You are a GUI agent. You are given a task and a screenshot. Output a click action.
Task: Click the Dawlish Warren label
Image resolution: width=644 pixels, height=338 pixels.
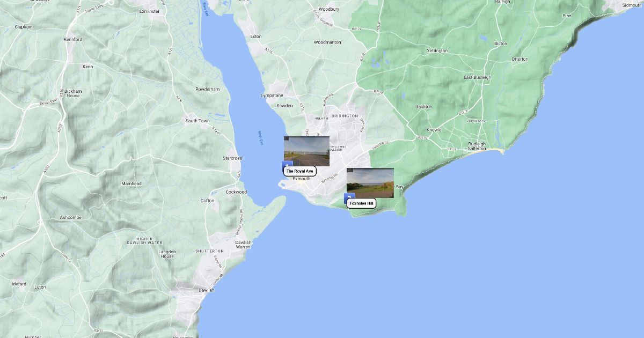click(x=243, y=245)
